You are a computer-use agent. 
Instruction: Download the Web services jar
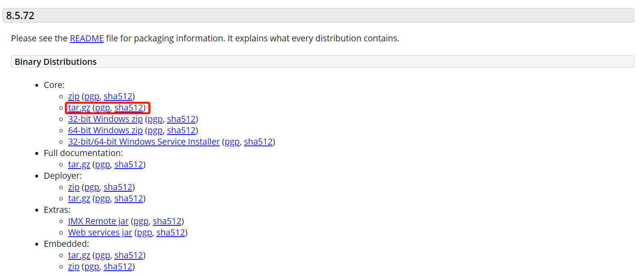100,233
